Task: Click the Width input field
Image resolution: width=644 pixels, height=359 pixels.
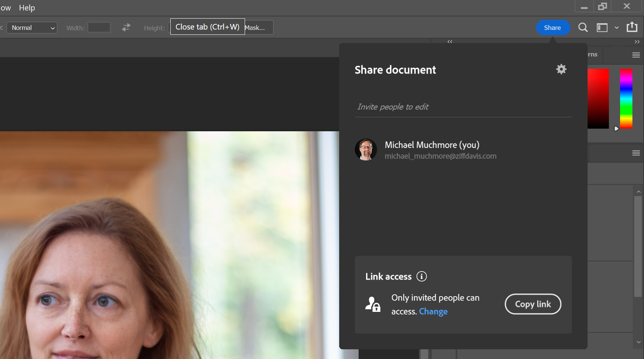Action: (x=99, y=27)
